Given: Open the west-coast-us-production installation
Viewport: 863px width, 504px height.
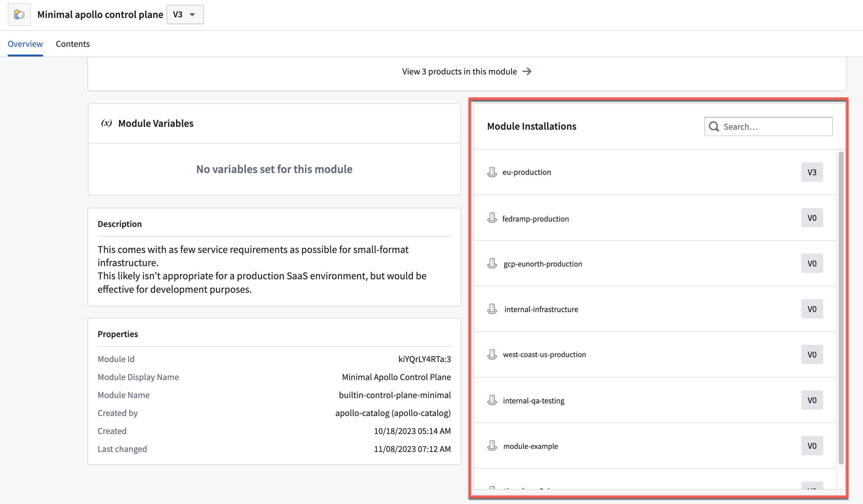Looking at the screenshot, I should click(x=655, y=354).
